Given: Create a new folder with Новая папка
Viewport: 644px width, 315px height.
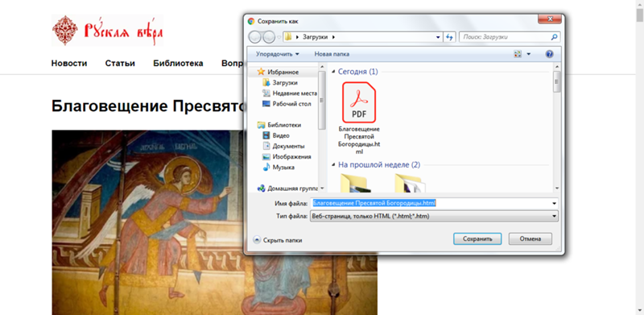Looking at the screenshot, I should click(332, 54).
